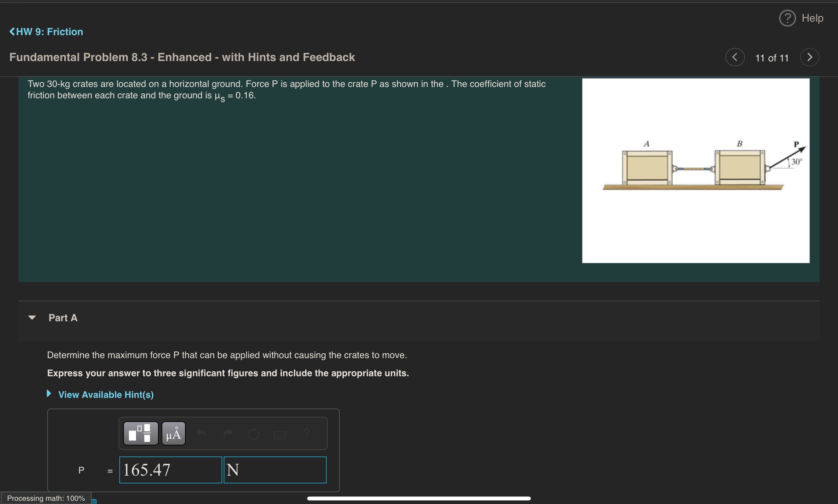The image size is (838, 504).
Task: Click the next item arrow button
Action: pyautogui.click(x=810, y=57)
